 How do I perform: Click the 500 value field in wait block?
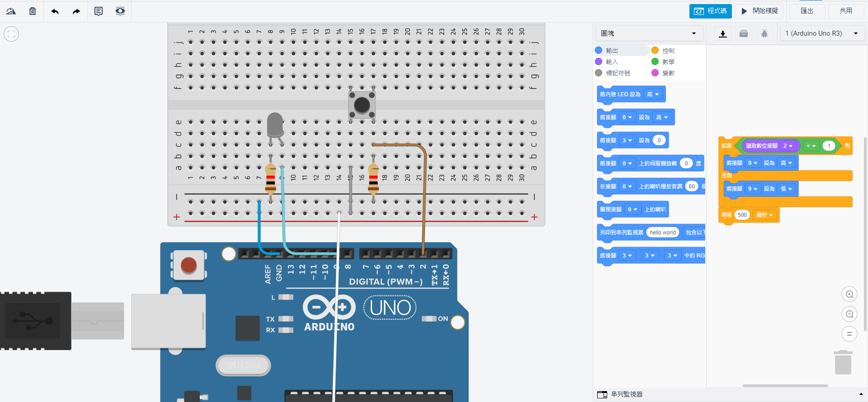coord(742,215)
